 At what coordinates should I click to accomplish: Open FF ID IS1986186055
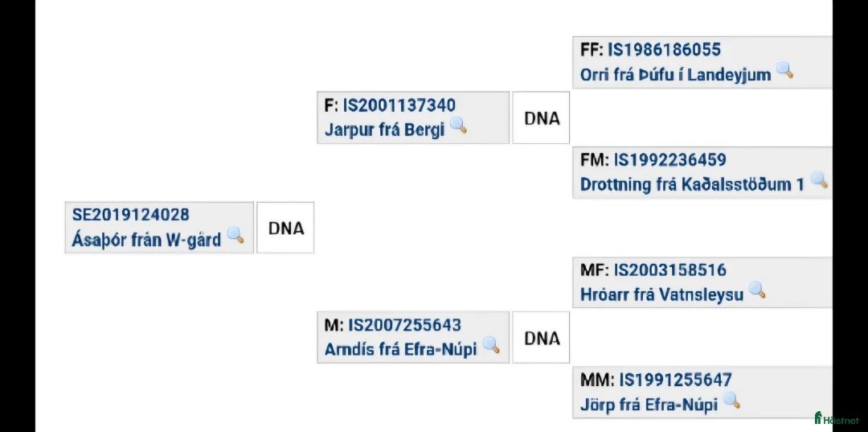[x=664, y=50]
